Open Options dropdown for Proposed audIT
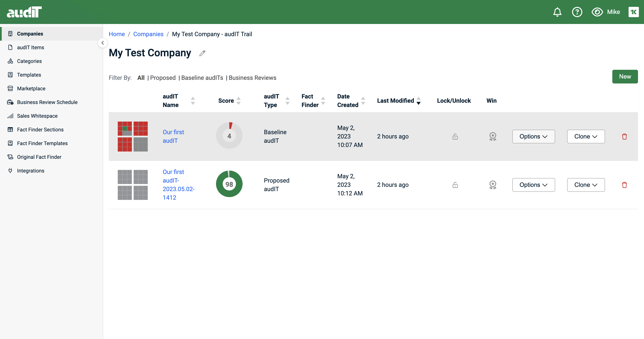Image resolution: width=644 pixels, height=339 pixels. [534, 185]
